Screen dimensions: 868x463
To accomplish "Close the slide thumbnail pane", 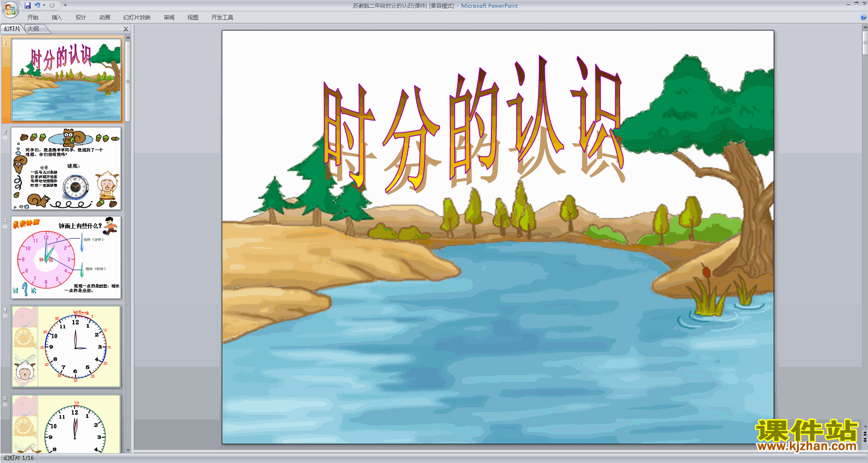I will pos(126,29).
